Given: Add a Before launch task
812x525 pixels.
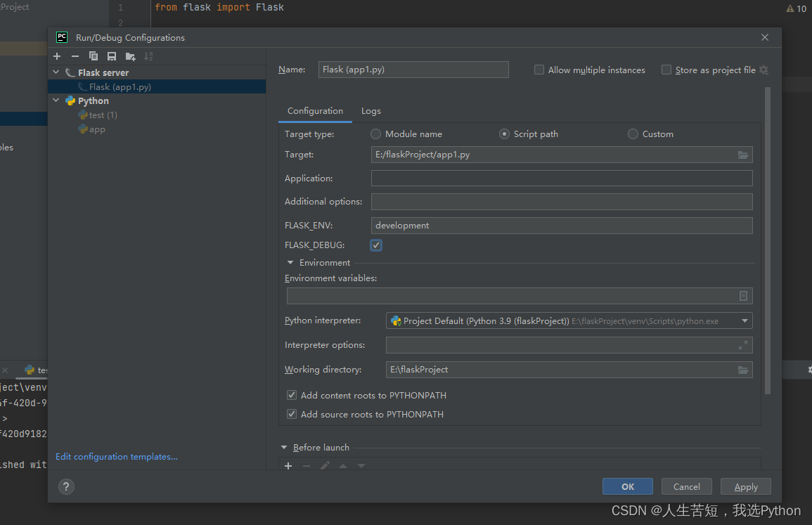Looking at the screenshot, I should pos(288,465).
